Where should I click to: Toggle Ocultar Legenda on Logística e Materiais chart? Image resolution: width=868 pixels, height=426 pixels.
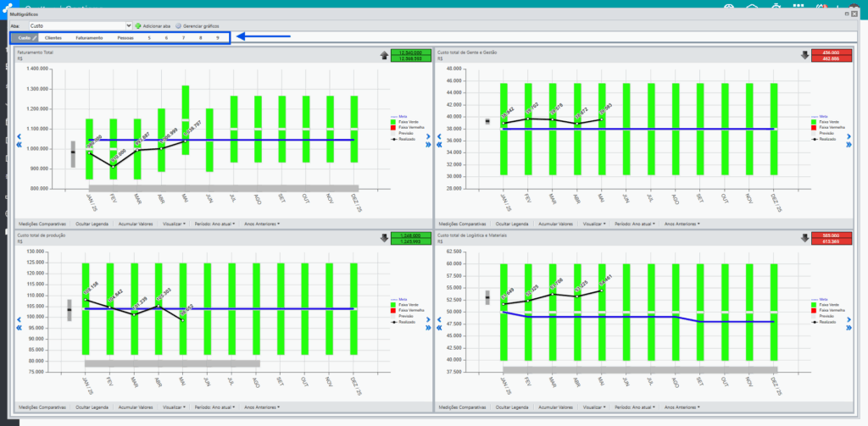(512, 407)
